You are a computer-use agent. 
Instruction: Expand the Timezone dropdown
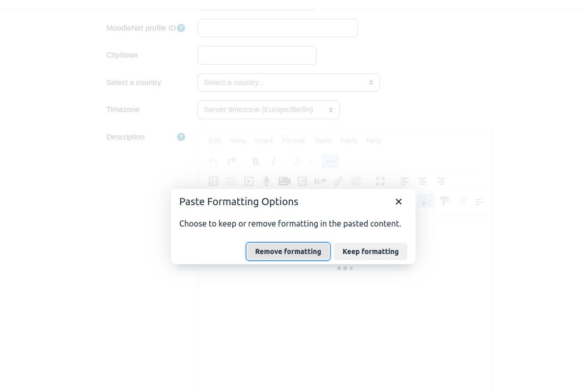pyautogui.click(x=268, y=109)
